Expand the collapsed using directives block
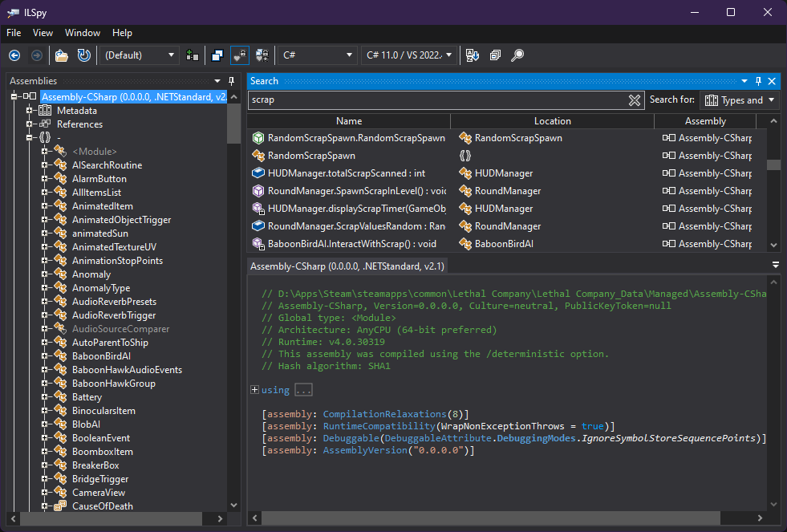This screenshot has width=787, height=532. 255,390
